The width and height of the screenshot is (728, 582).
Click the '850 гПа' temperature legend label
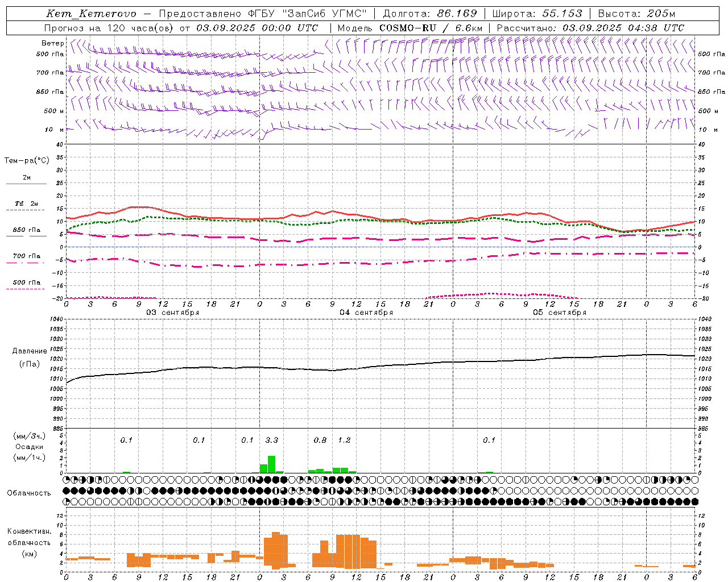coord(27,230)
